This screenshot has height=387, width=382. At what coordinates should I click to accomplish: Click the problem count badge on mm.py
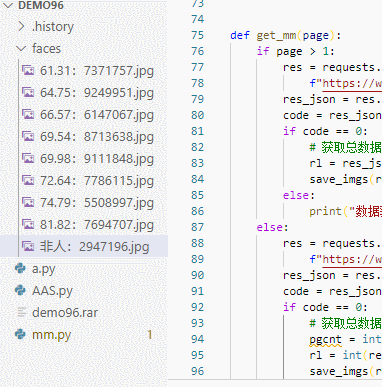tap(150, 334)
